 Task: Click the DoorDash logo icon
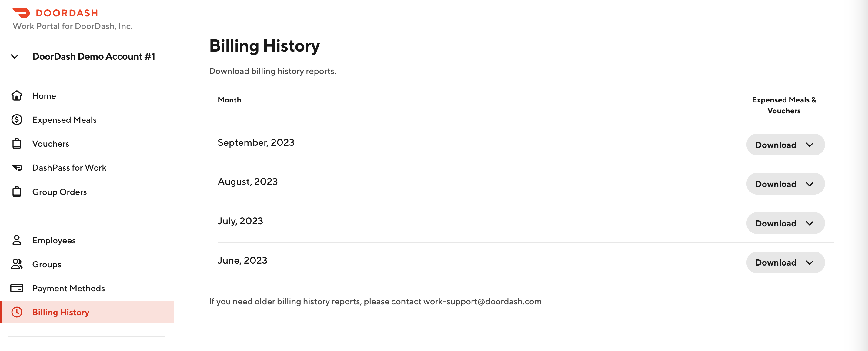click(21, 13)
